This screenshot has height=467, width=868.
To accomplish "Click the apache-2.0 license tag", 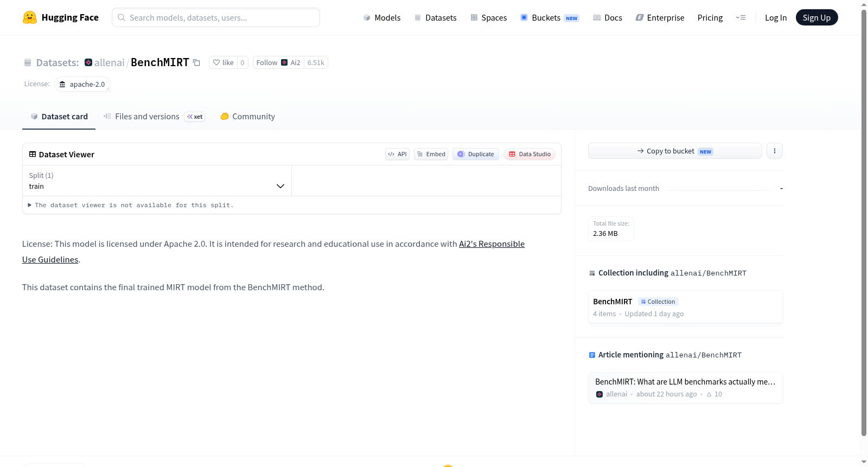I will (x=82, y=84).
